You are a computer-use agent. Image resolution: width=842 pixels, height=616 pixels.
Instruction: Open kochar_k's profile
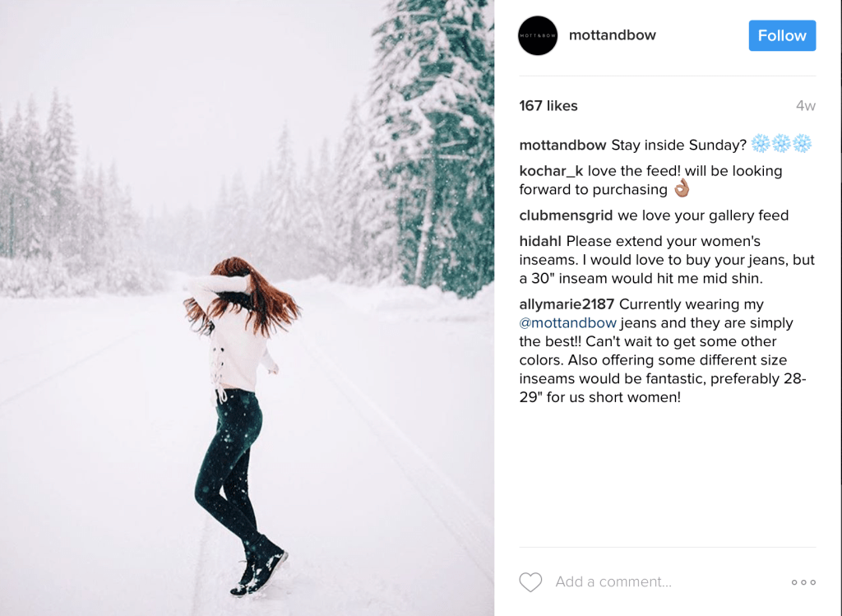point(551,171)
